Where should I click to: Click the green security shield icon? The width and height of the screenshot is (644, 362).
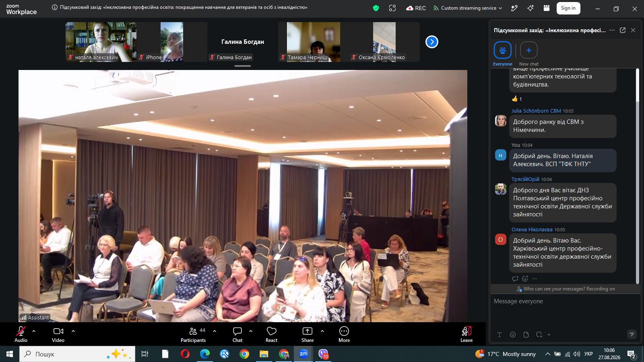(376, 8)
